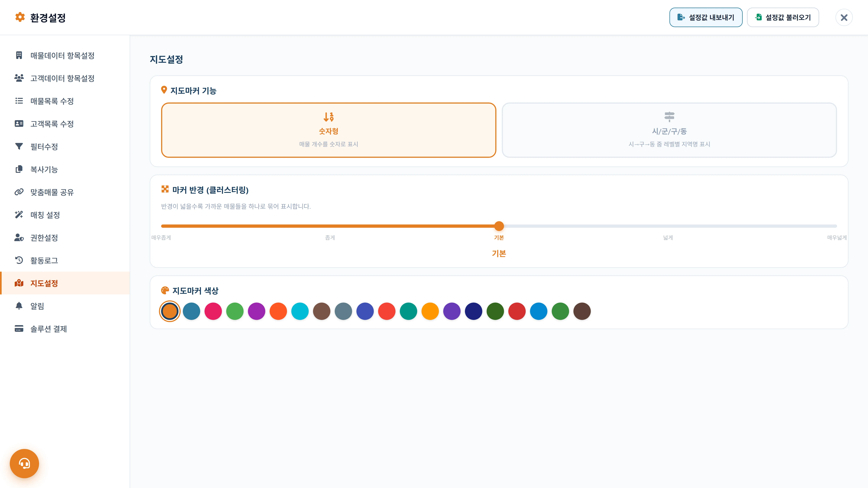Open the headset support chat button

point(24,463)
